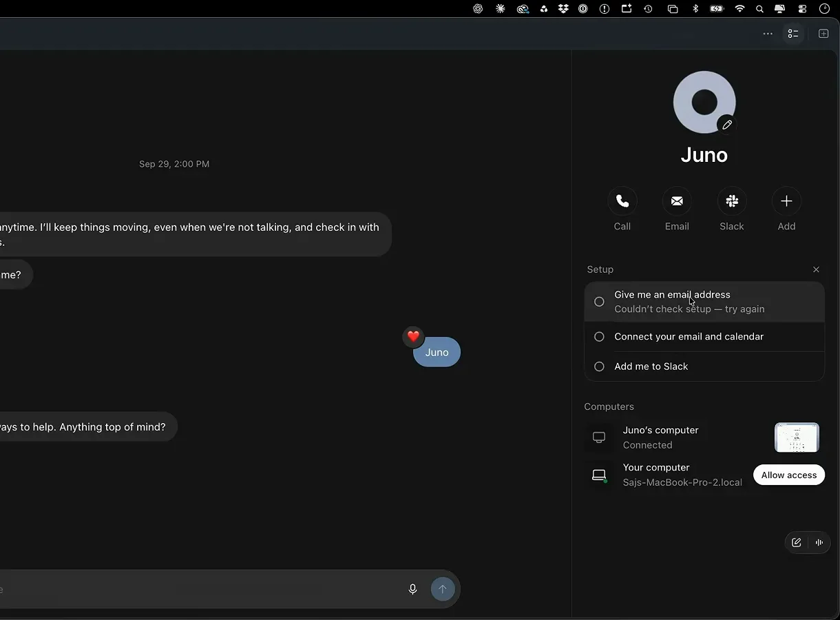840x620 pixels.
Task: Open the Slack contact option
Action: click(x=732, y=201)
